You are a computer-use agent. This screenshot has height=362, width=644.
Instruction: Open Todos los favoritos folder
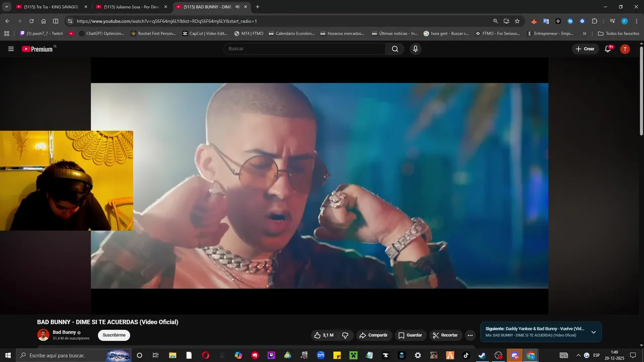618,34
